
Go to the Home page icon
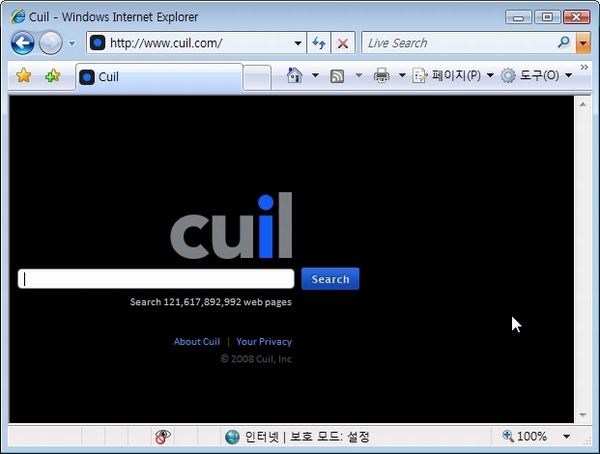[x=294, y=75]
